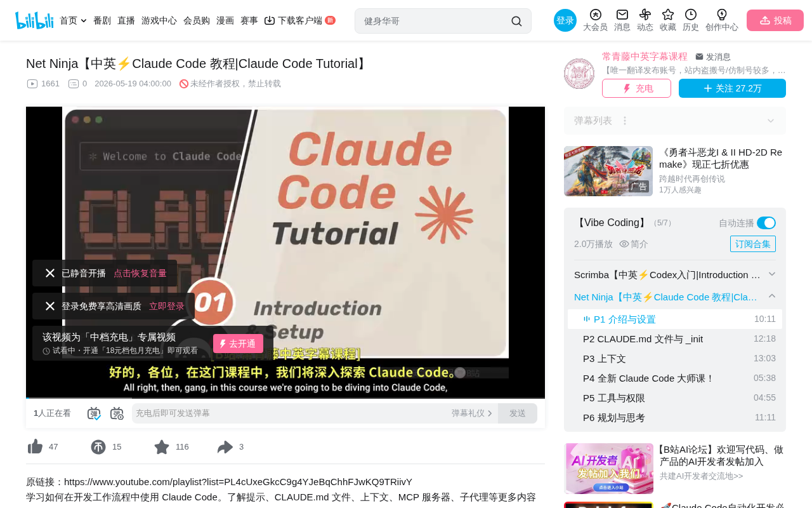Open 直播 in top navigation
Screen dimensions: 812x508
pos(126,20)
